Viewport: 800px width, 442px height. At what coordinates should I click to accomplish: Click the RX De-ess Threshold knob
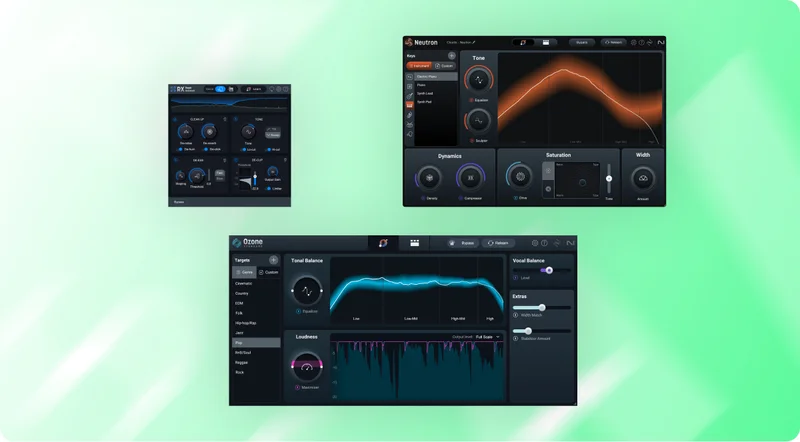197,177
